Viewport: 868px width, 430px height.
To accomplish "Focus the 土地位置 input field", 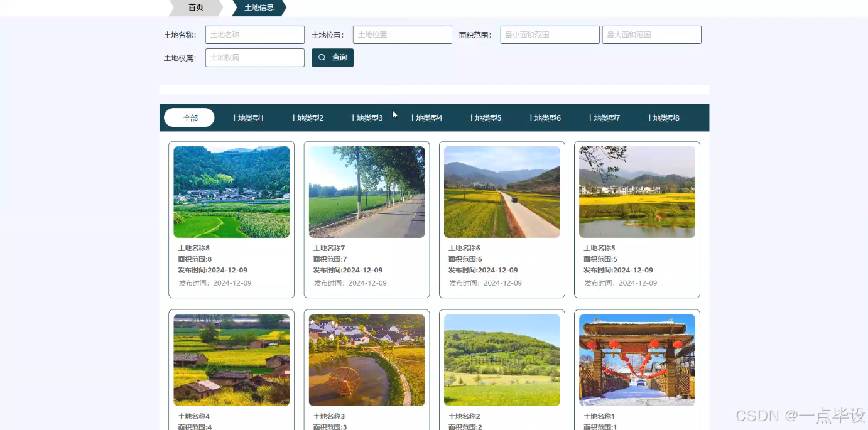I will point(403,35).
